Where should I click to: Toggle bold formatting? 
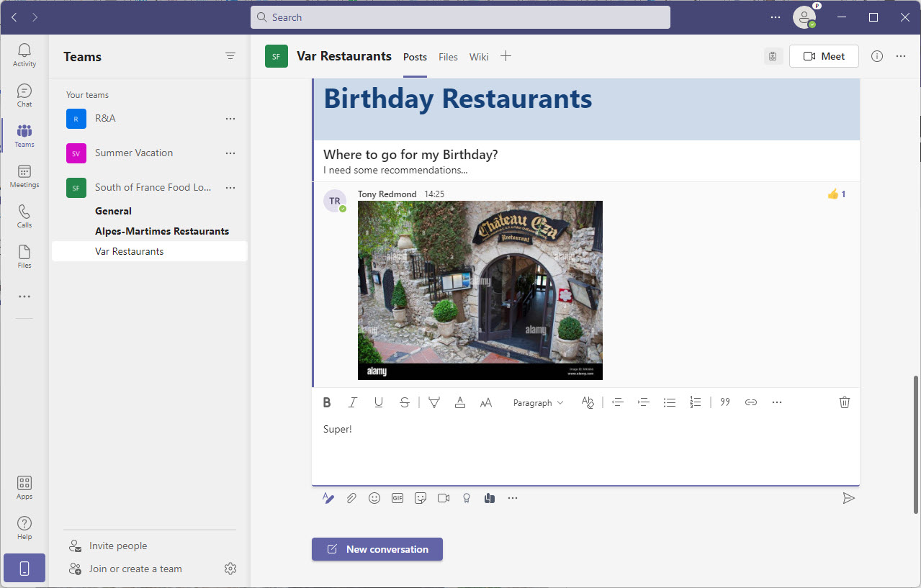327,402
